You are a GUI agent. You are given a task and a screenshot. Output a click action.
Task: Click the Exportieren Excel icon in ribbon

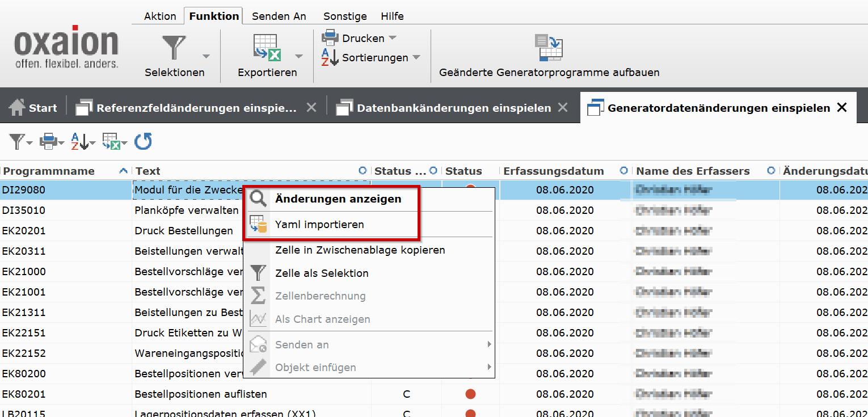pyautogui.click(x=267, y=48)
